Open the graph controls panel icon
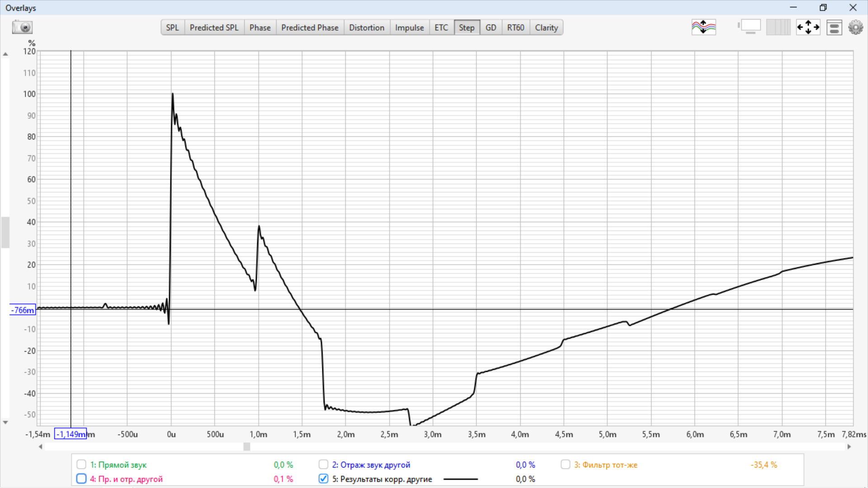Viewport: 868px width, 488px height. pos(834,28)
